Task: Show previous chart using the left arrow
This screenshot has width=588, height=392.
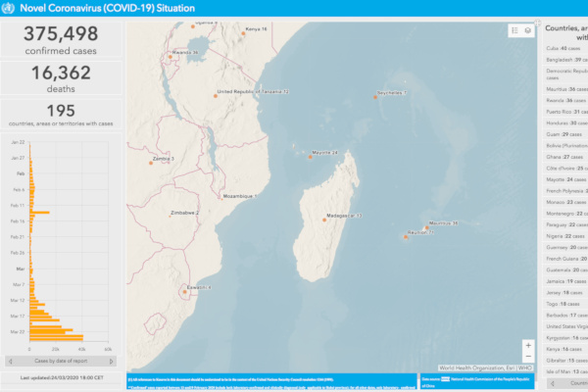Action: coord(11,362)
